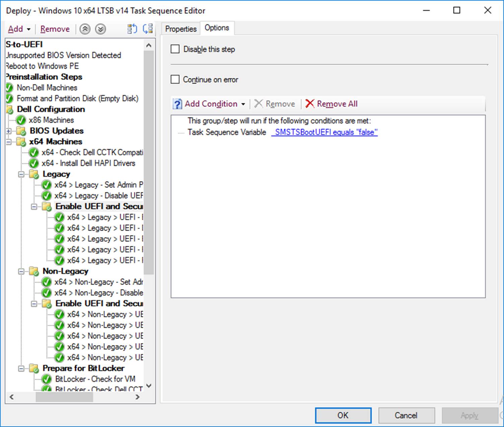Click the tree's vertical scrollbar thumb

pos(149,162)
